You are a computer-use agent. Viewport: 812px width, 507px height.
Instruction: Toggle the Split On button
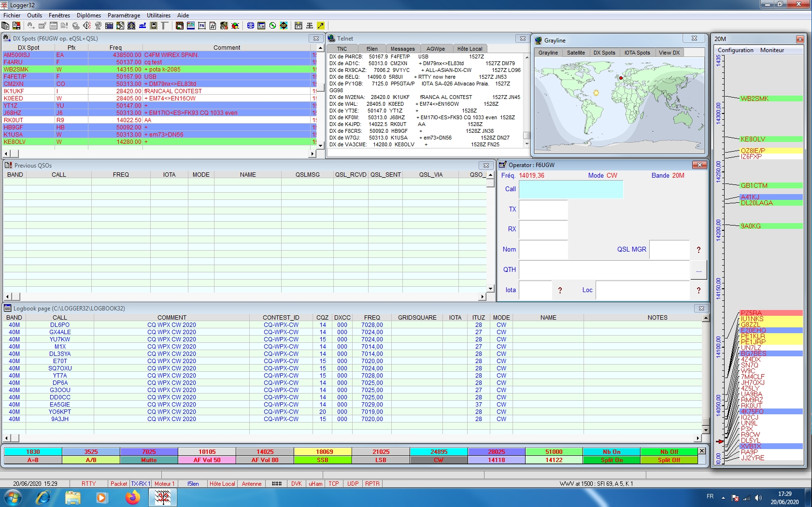coord(611,460)
